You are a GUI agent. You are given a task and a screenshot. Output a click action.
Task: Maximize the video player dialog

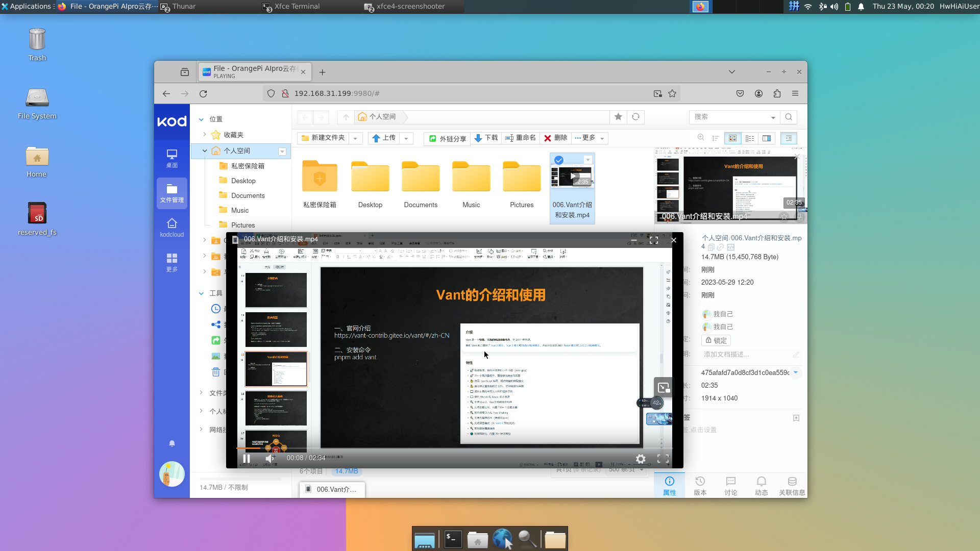pos(654,240)
